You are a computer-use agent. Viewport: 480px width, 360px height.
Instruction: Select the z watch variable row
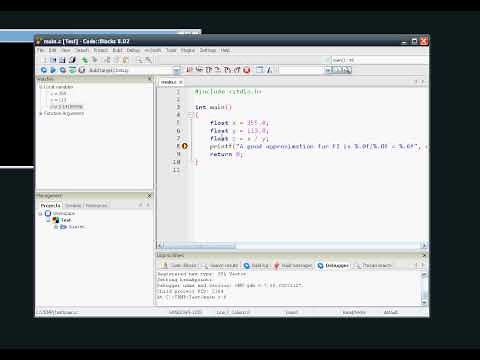pyautogui.click(x=66, y=107)
